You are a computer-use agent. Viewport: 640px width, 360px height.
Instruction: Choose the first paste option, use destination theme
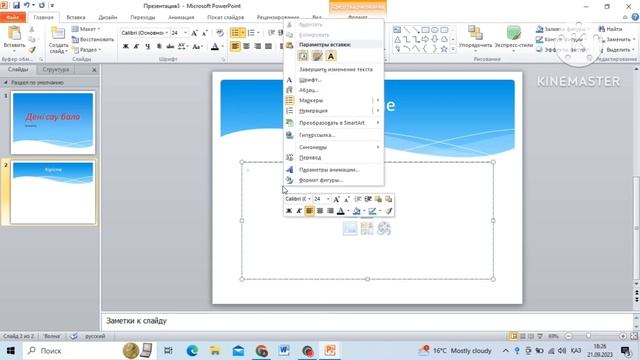(303, 56)
